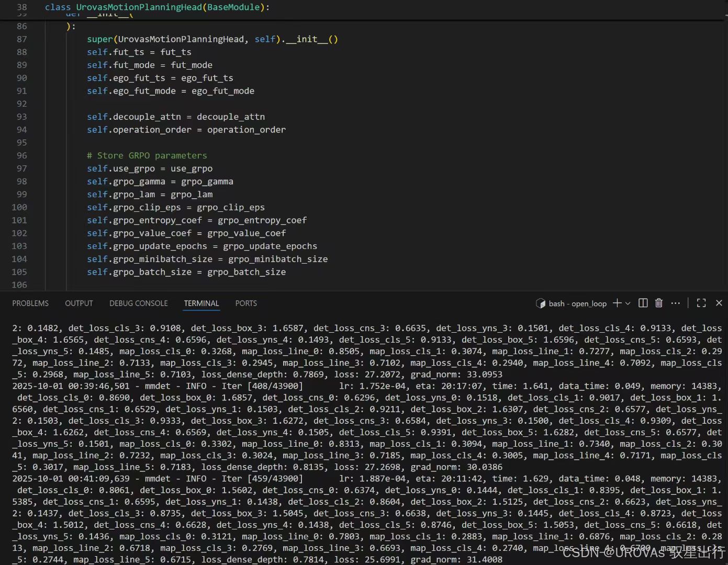Click the self.use_grpo = use_grpo line
728x565 pixels.
(x=150, y=168)
